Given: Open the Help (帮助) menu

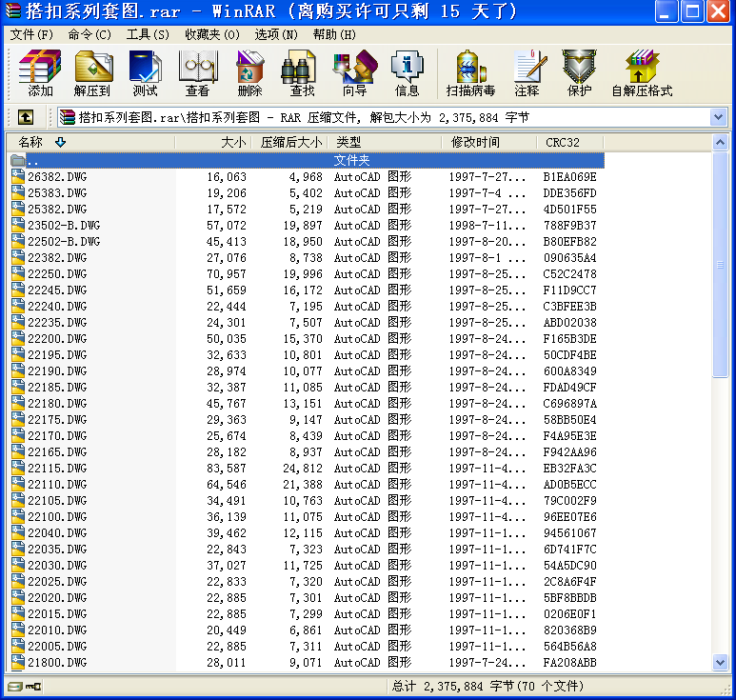Looking at the screenshot, I should (334, 34).
